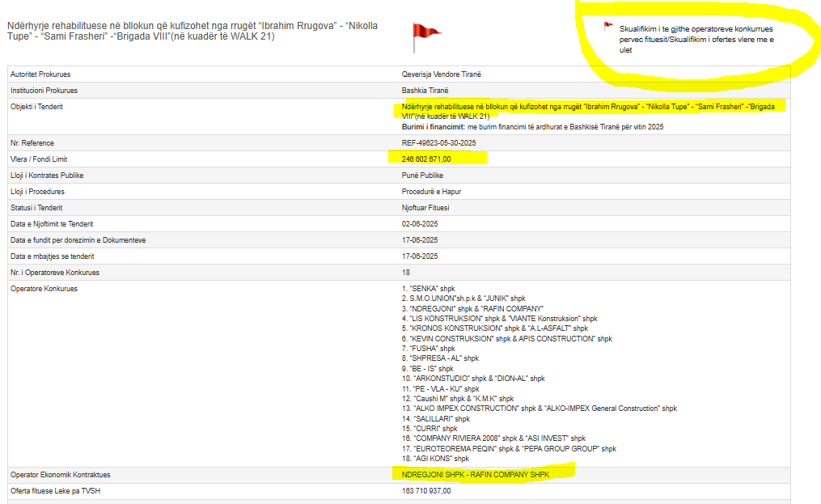Click the "Njoftuar Fituesi" tender status

pos(425,208)
